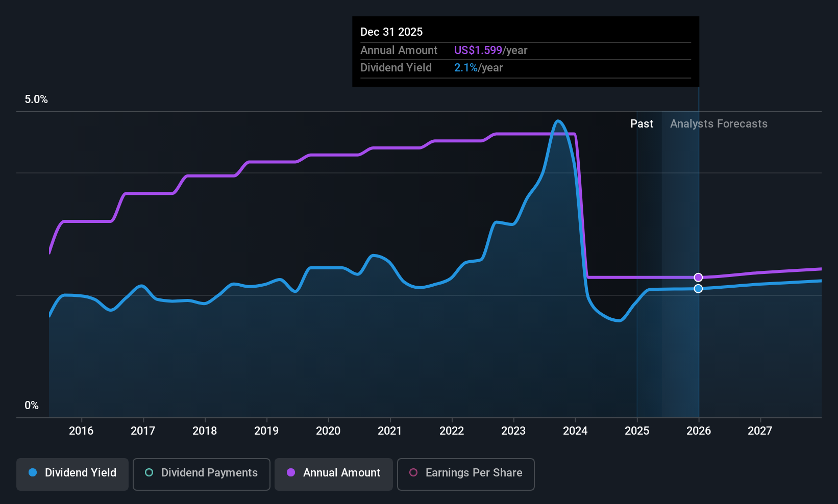Toggle the Annual Amount legend button
This screenshot has height=504, width=838.
click(334, 473)
